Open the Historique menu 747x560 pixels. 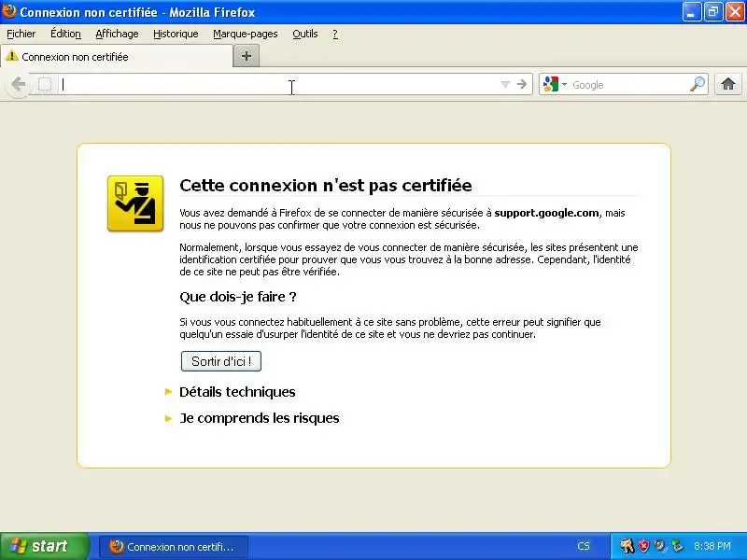pos(176,34)
